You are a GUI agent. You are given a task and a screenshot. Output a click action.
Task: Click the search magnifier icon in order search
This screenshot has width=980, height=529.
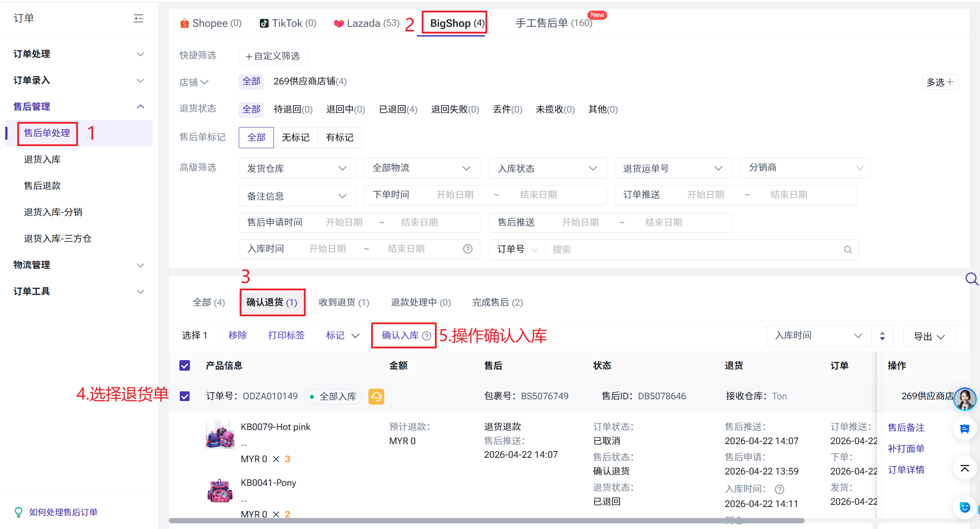848,250
